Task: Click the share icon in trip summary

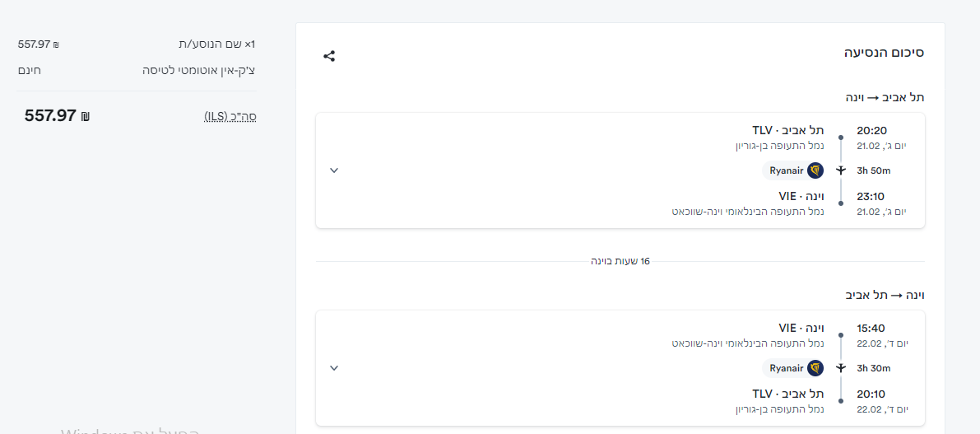Action: pos(329,56)
